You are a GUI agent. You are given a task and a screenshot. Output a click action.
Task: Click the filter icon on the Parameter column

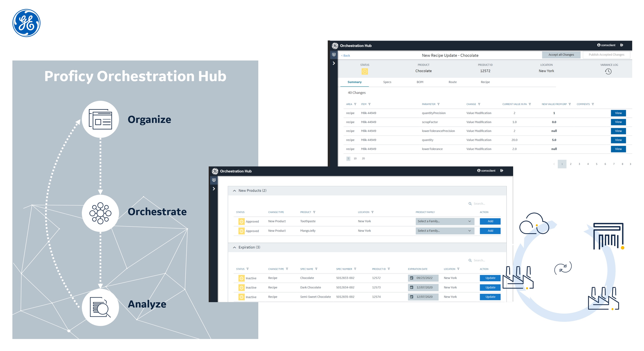click(439, 104)
